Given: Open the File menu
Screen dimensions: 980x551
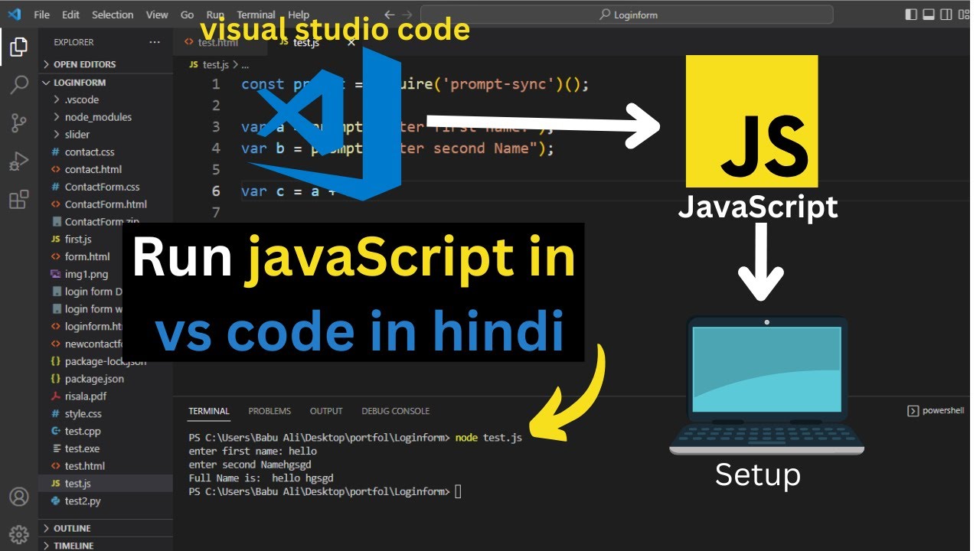Looking at the screenshot, I should [42, 15].
